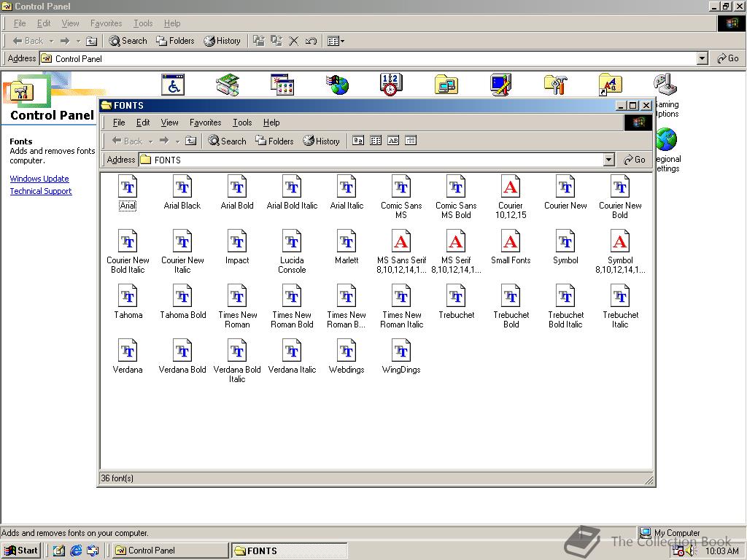Image resolution: width=747 pixels, height=560 pixels.
Task: Click the Start button
Action: point(21,551)
